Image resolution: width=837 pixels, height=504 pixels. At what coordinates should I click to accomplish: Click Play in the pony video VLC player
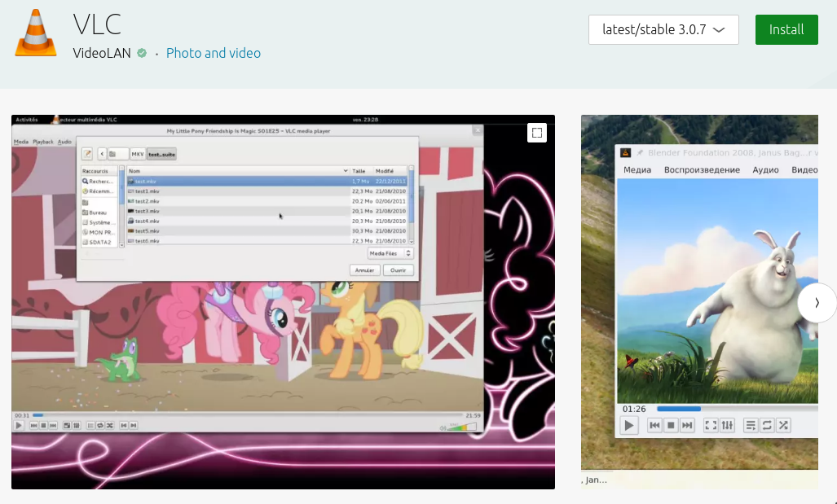tap(19, 425)
